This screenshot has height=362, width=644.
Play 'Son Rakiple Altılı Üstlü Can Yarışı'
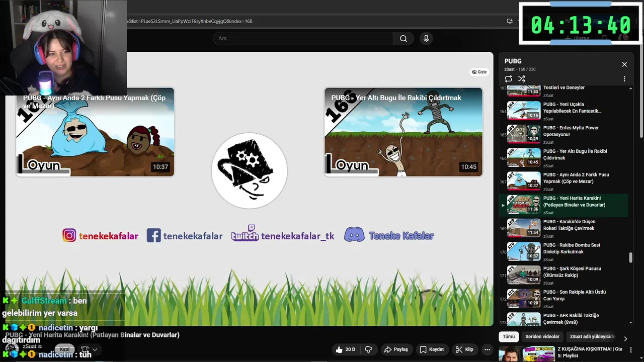(x=563, y=299)
